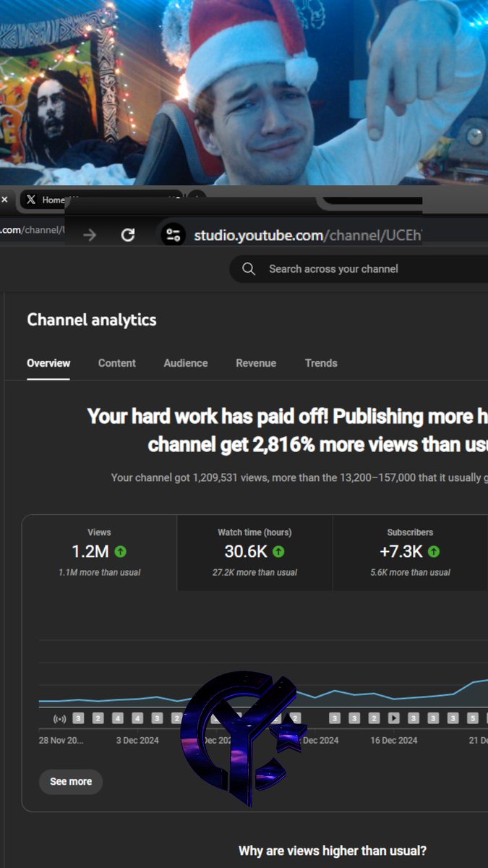Select the chart marker showing 5 videos
488x868 pixels.
point(473,718)
